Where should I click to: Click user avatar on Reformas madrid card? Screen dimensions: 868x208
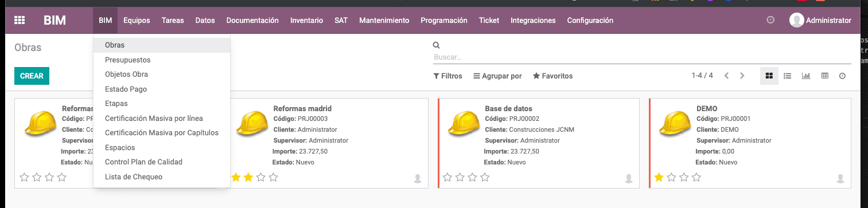click(418, 178)
